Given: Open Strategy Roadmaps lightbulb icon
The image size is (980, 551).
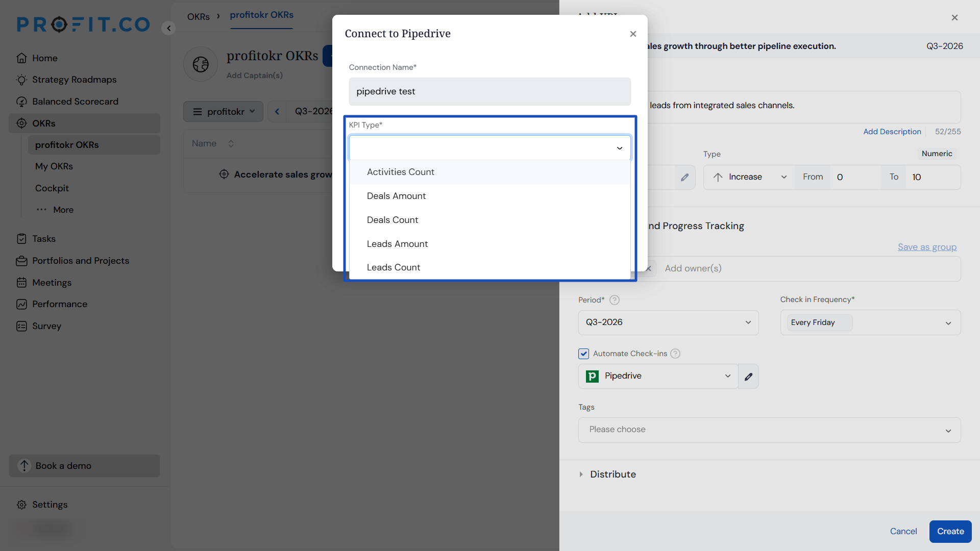Looking at the screenshot, I should pyautogui.click(x=21, y=80).
